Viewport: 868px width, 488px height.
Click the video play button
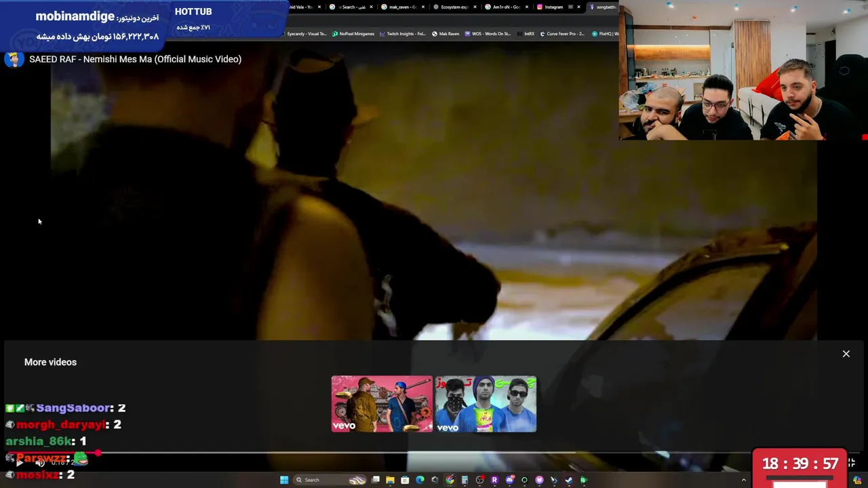tap(19, 462)
